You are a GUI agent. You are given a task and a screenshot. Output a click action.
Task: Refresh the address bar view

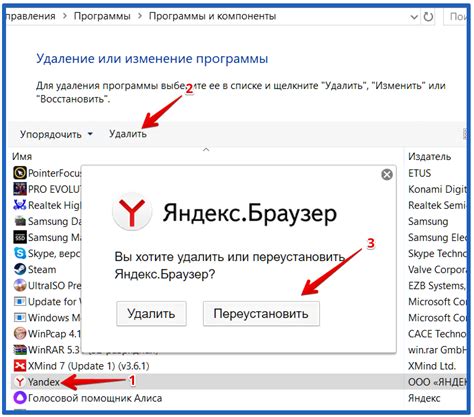coord(428,16)
